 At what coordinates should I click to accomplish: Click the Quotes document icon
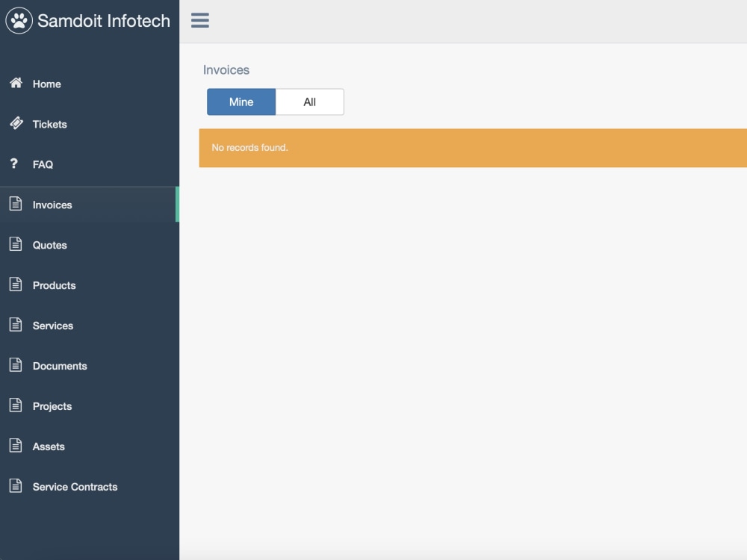(14, 244)
